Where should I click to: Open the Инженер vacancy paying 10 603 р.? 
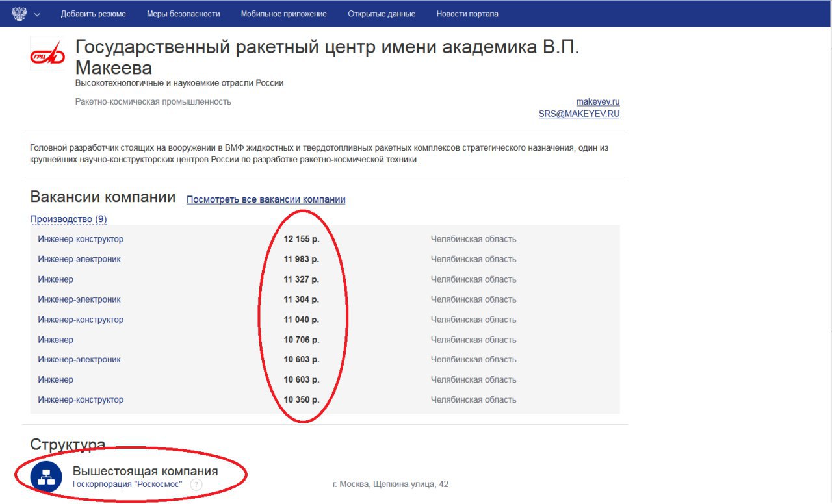tap(56, 379)
